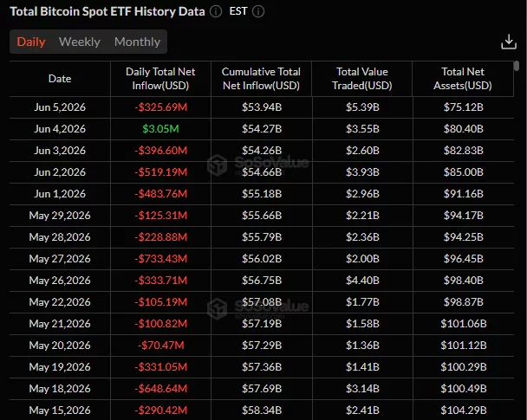The width and height of the screenshot is (527, 420).
Task: Select the Daily tab
Action: (x=31, y=42)
